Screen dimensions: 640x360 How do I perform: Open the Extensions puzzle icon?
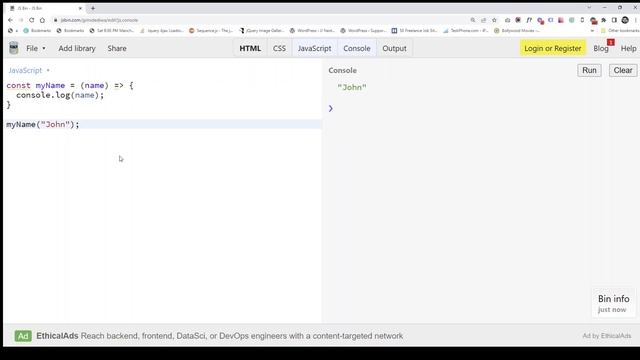(x=604, y=20)
